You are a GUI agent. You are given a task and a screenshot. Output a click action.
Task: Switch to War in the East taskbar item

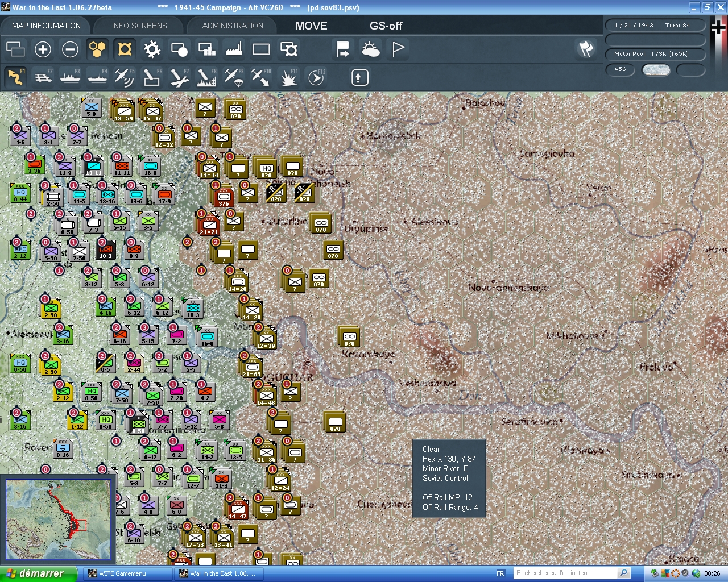point(218,573)
